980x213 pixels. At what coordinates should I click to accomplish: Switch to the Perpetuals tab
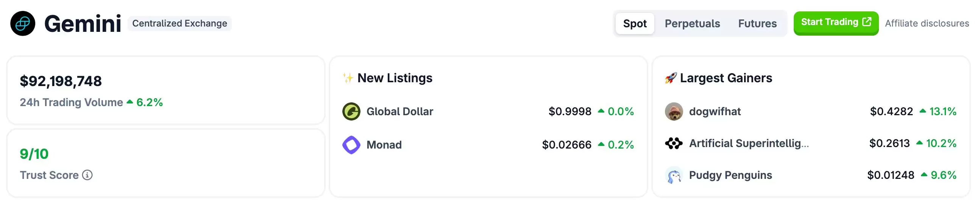(692, 23)
